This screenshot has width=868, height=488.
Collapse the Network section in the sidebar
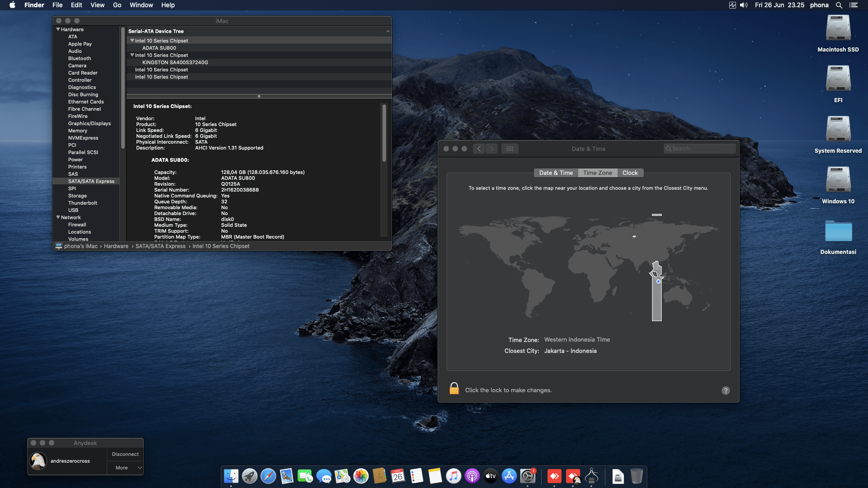(58, 217)
